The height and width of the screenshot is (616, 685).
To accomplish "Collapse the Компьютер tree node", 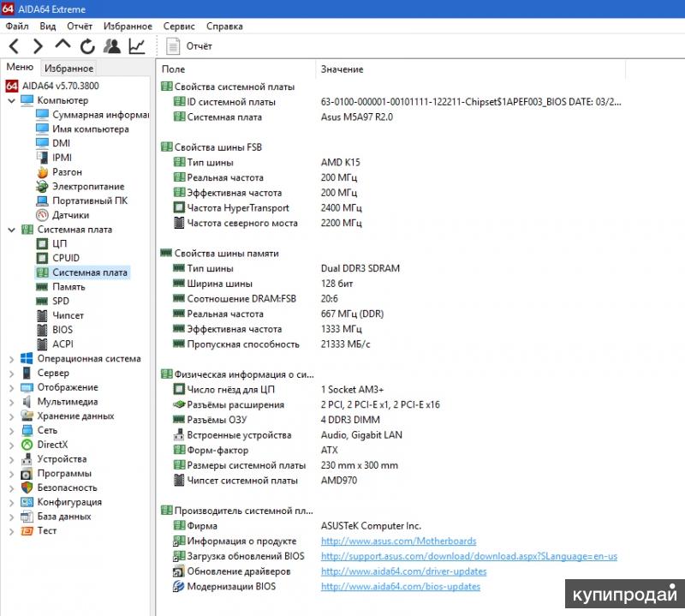I will click(x=12, y=100).
